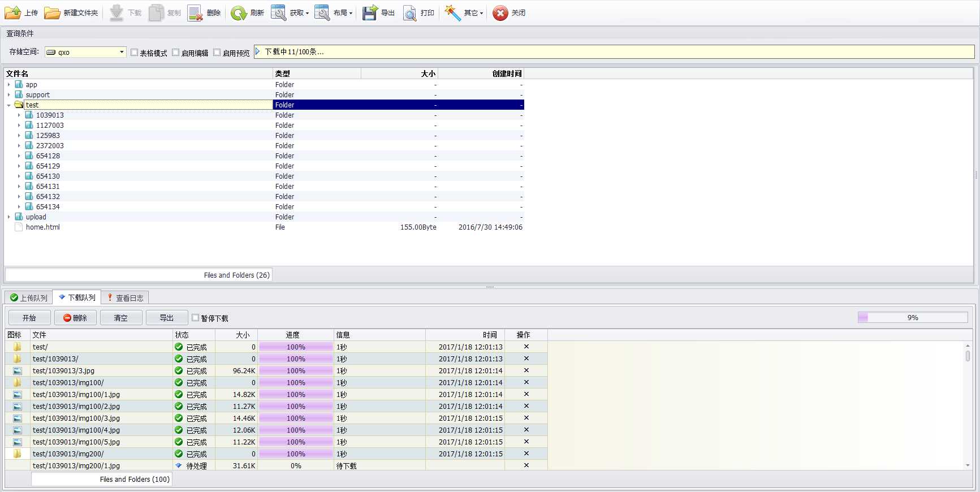The width and height of the screenshot is (980, 492).
Task: Click the open folder icon for test
Action: point(19,105)
